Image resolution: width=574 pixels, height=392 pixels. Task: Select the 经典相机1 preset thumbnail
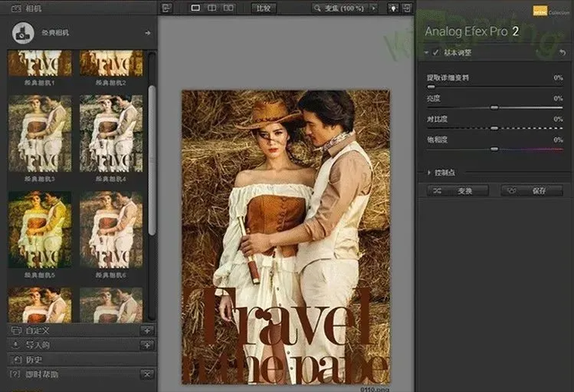click(39, 64)
